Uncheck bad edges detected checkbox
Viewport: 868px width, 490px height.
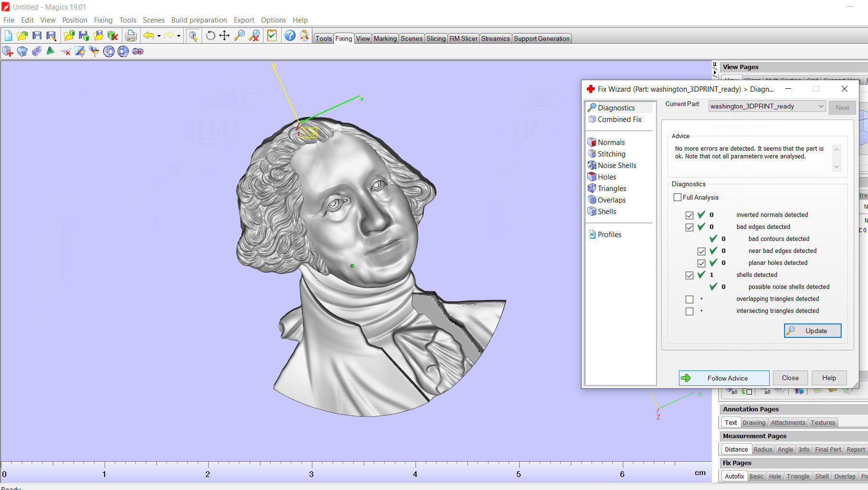coord(690,227)
